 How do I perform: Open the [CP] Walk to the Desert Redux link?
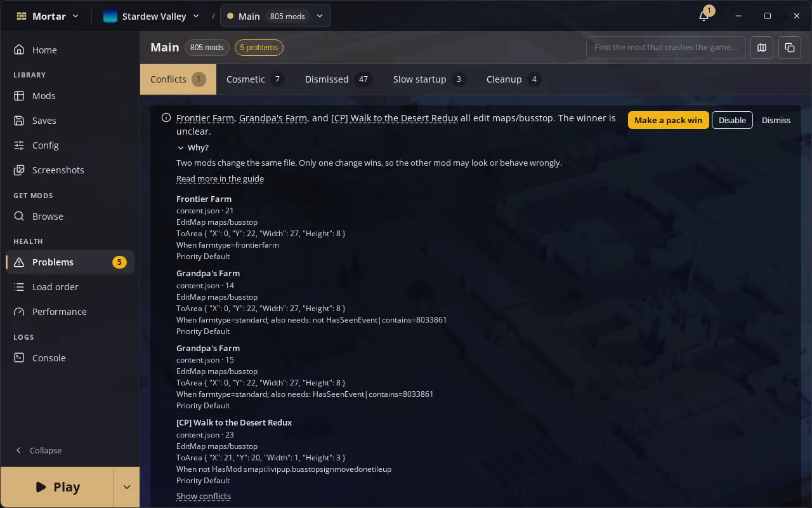click(395, 118)
